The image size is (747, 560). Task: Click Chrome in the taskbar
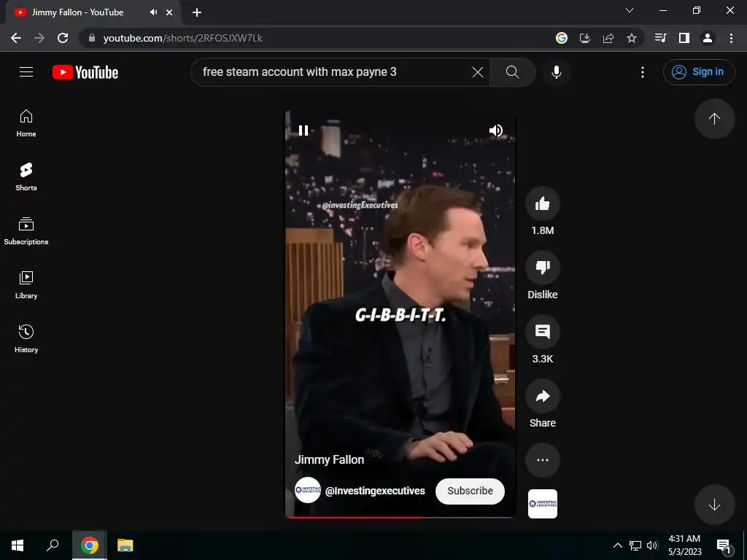90,545
